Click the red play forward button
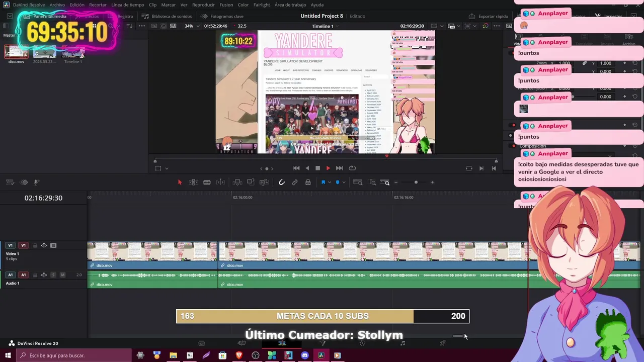 pos(328,168)
